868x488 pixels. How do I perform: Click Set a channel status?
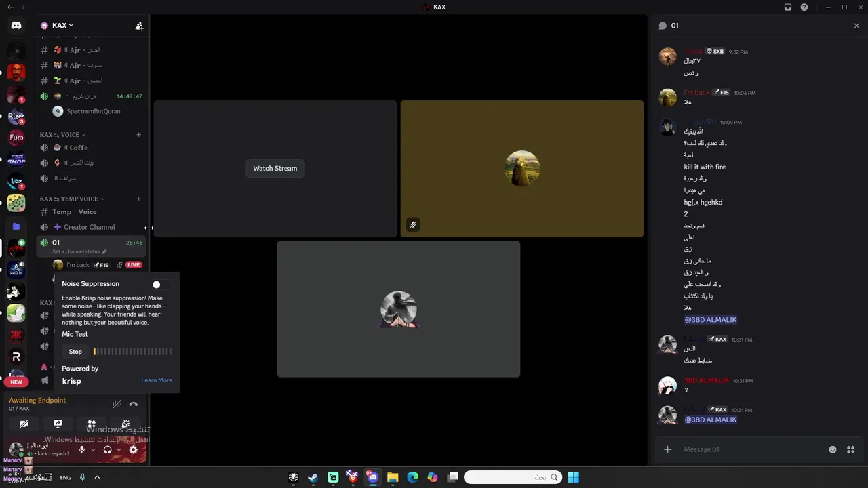[x=79, y=252]
